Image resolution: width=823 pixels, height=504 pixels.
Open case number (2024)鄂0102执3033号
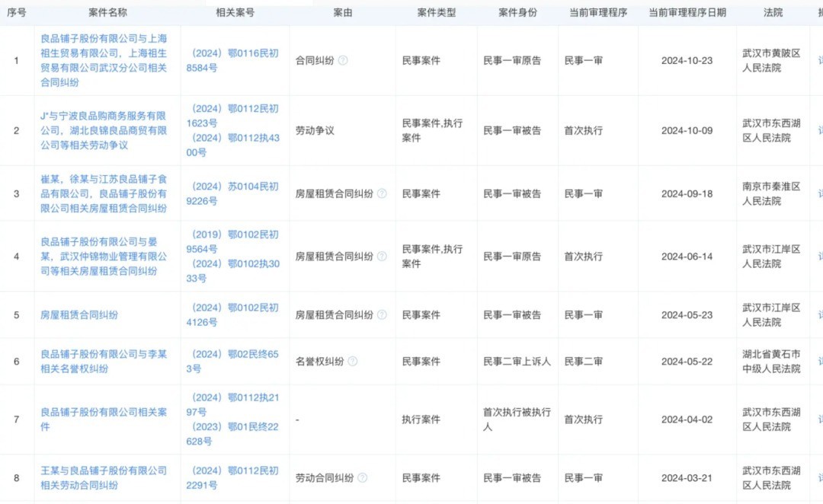232,271
